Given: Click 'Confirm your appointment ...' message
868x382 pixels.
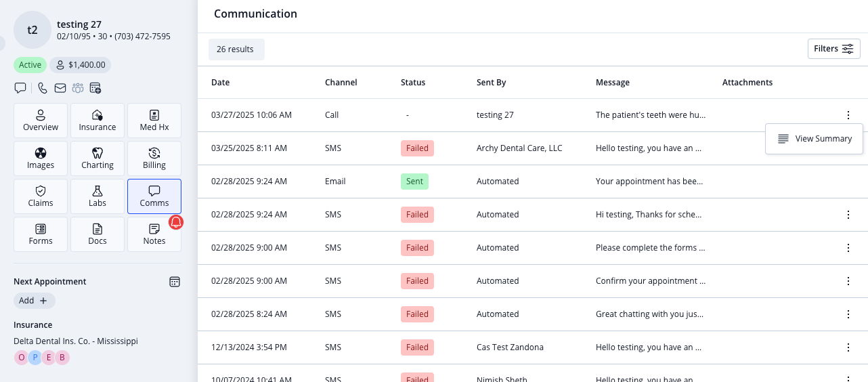Looking at the screenshot, I should tap(651, 281).
